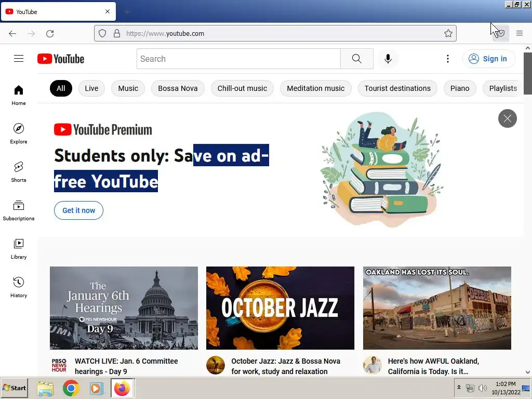Select the Chill-out music chip

pos(242,88)
